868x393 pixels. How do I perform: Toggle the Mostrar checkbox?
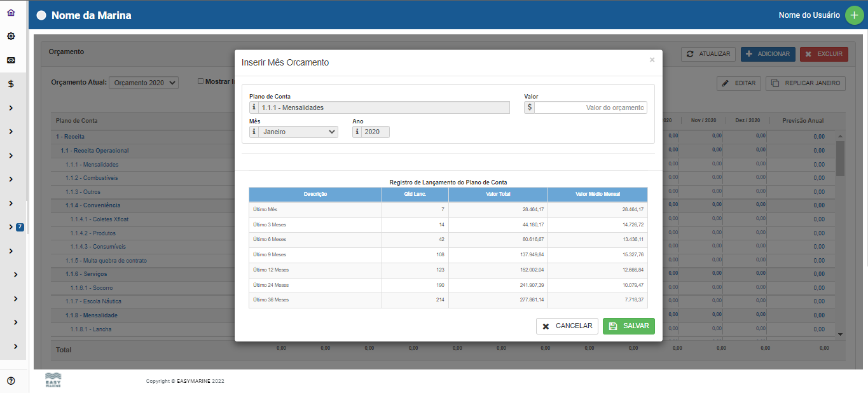200,81
